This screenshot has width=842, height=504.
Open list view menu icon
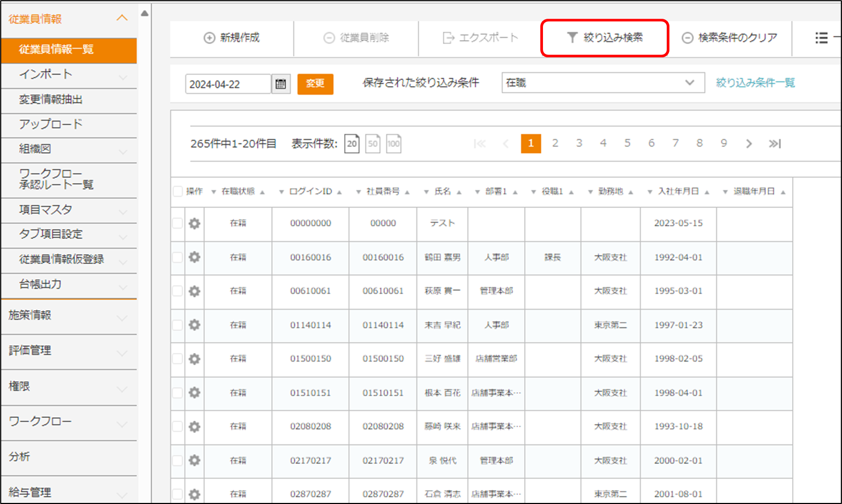(821, 37)
